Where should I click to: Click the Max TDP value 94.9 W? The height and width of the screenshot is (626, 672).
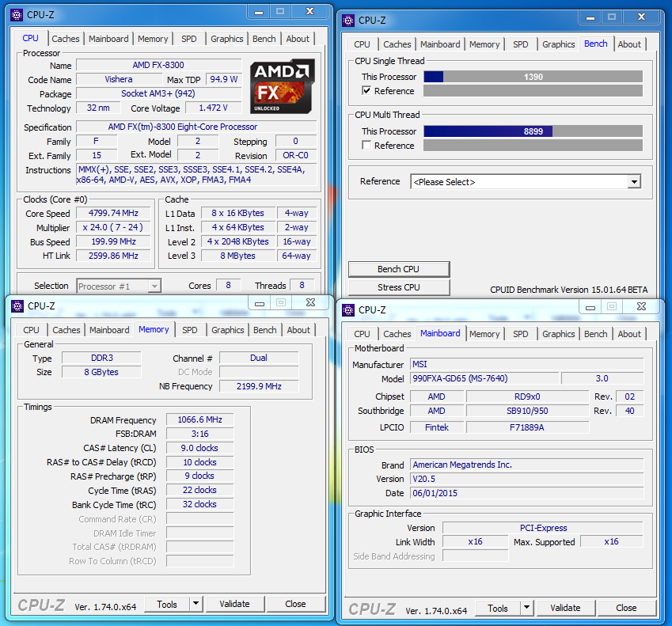pyautogui.click(x=224, y=79)
